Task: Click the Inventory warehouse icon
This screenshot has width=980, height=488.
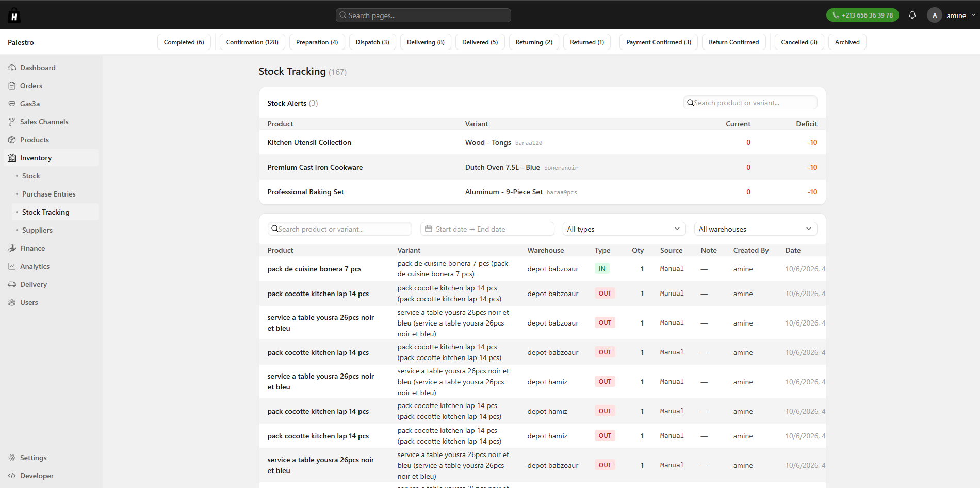Action: pyautogui.click(x=12, y=158)
